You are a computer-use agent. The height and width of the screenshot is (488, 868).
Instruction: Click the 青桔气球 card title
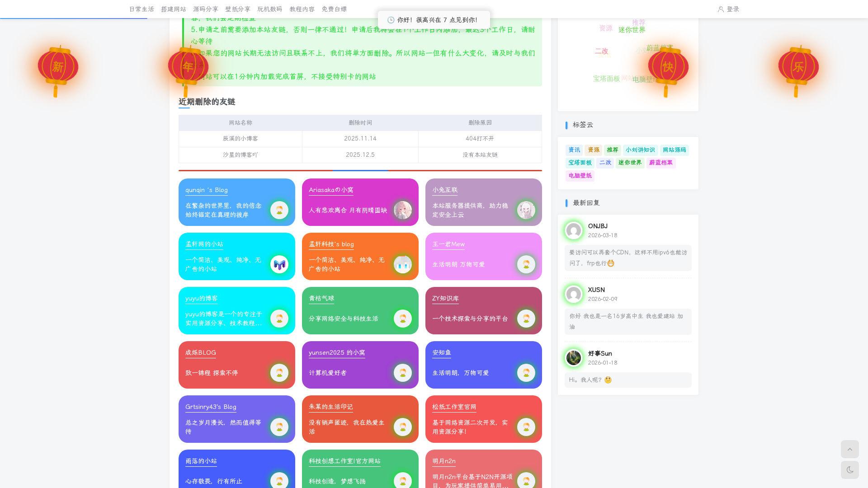(321, 299)
